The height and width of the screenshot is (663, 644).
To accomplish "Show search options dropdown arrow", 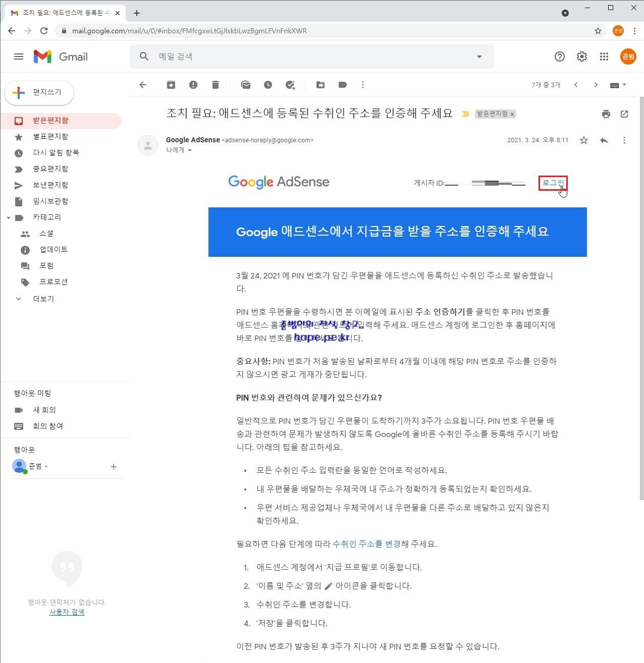I will (479, 57).
